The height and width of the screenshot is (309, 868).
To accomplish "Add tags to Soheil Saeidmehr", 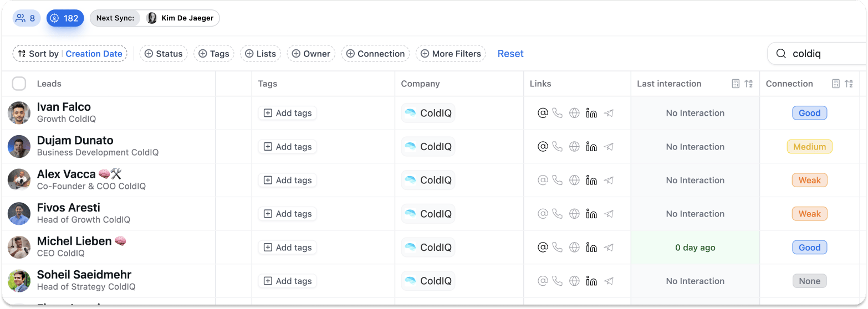I will click(287, 281).
